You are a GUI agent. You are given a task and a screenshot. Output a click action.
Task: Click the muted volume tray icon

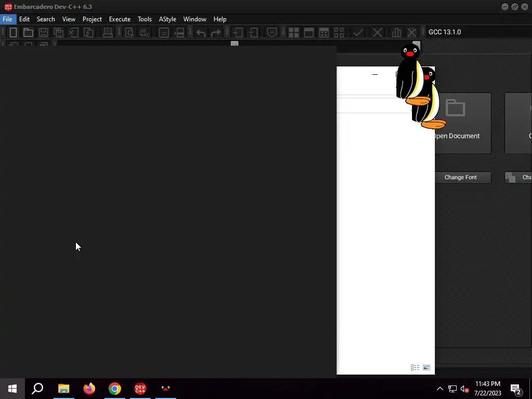pos(465,389)
